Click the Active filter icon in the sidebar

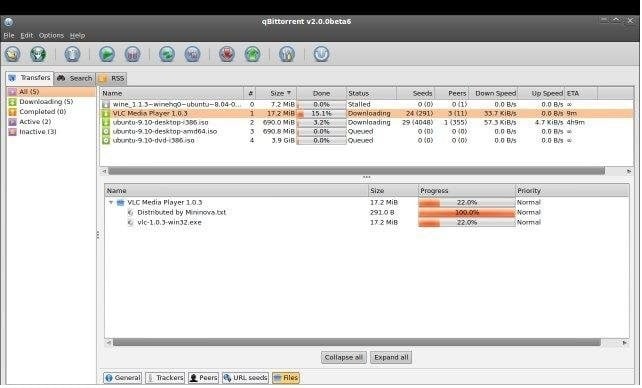(x=13, y=122)
